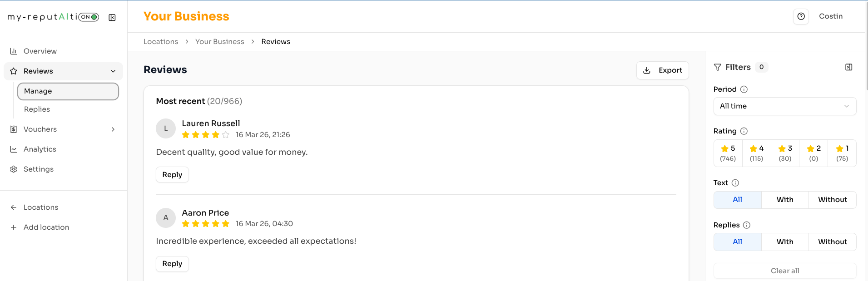Expand the Vouchers submenu
This screenshot has height=281, width=868.
113,129
